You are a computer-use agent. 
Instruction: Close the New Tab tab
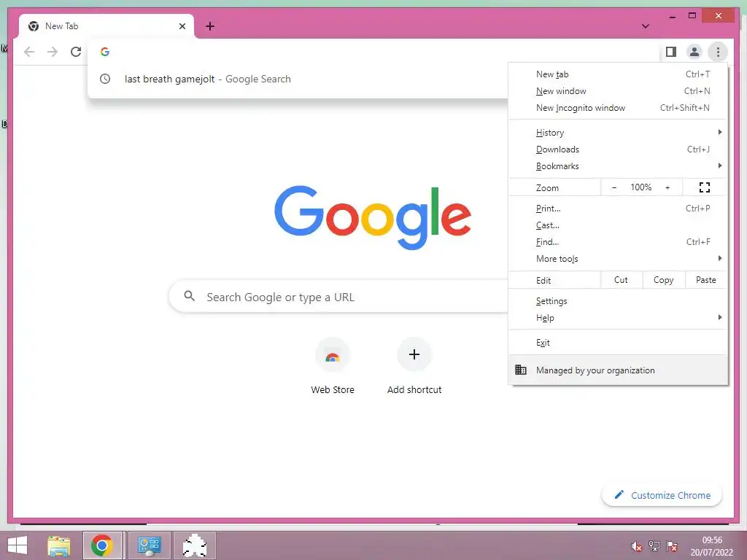point(182,26)
